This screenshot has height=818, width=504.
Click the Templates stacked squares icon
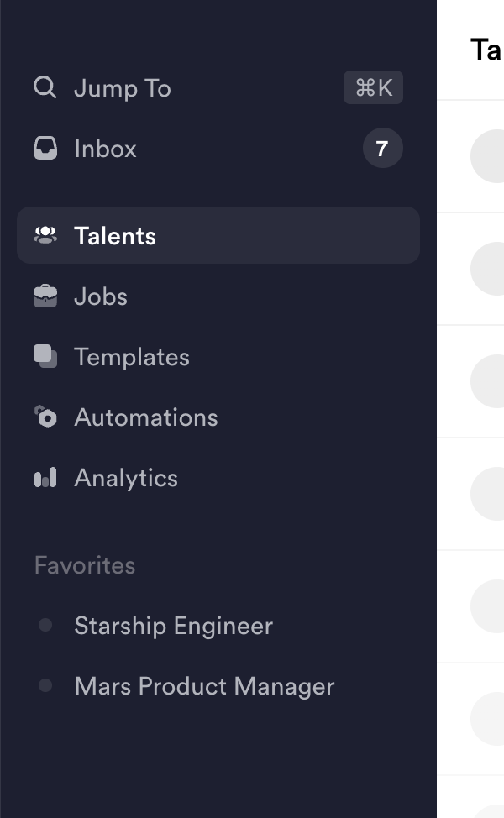tap(45, 357)
